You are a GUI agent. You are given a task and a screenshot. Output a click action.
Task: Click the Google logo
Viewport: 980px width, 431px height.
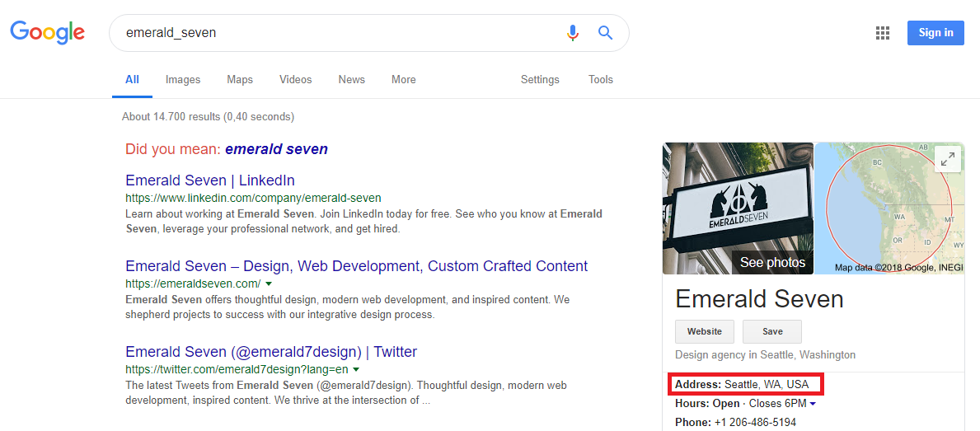[48, 32]
